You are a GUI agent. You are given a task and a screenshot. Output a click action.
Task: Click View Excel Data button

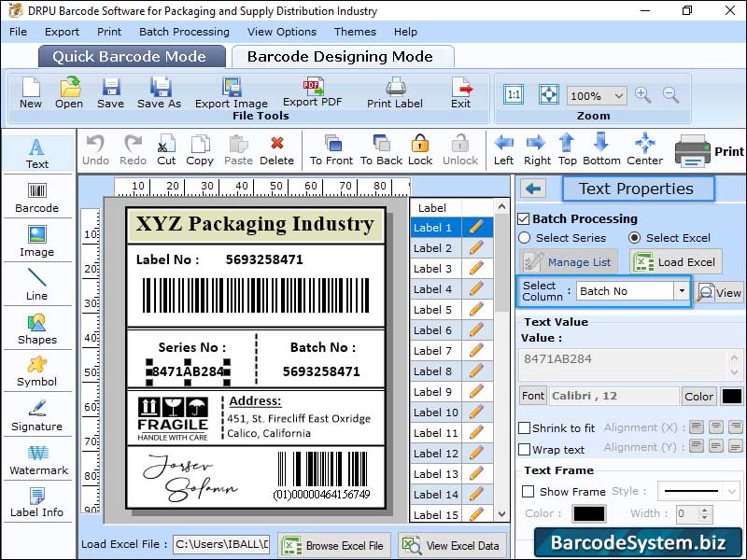452,545
